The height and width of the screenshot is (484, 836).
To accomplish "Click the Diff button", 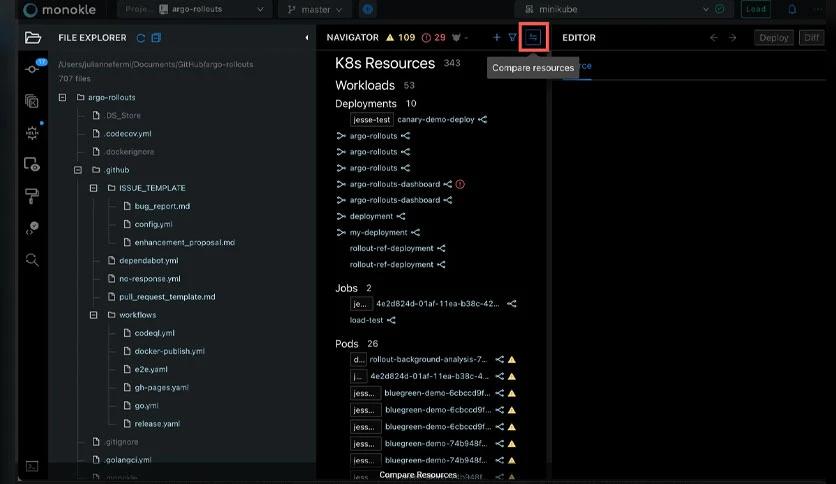I will 811,38.
